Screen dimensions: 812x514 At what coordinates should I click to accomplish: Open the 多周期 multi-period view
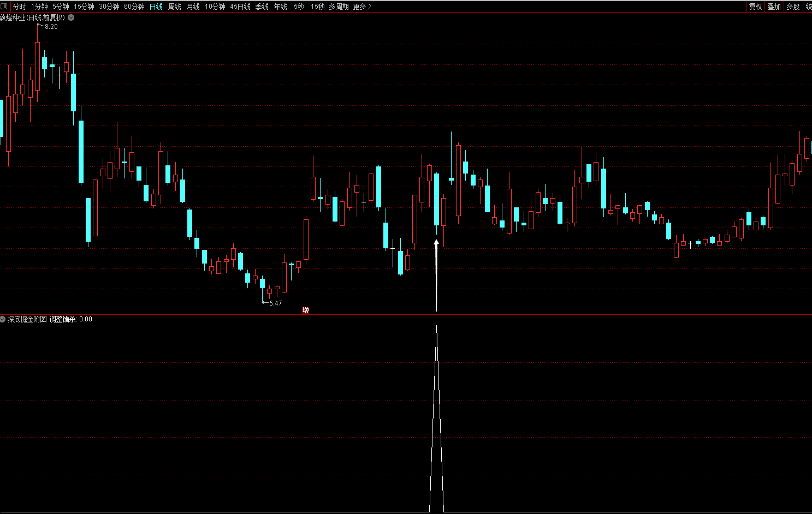click(339, 7)
